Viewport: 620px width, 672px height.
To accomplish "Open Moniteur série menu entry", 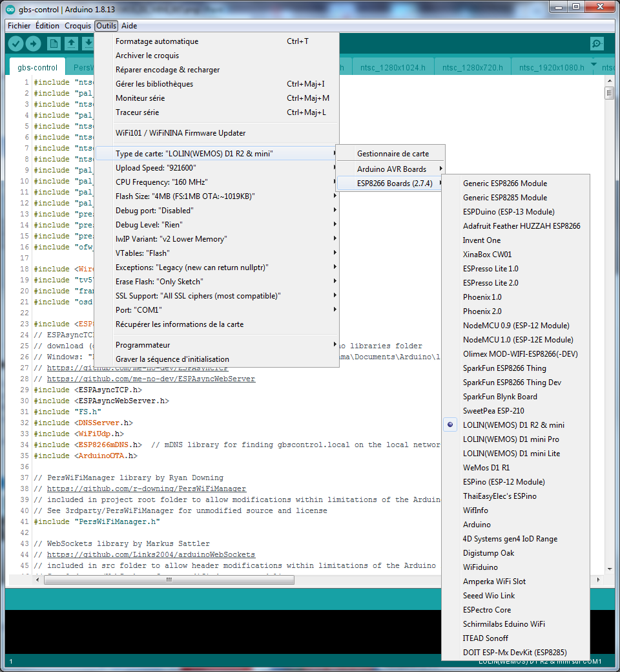I will pos(217,98).
